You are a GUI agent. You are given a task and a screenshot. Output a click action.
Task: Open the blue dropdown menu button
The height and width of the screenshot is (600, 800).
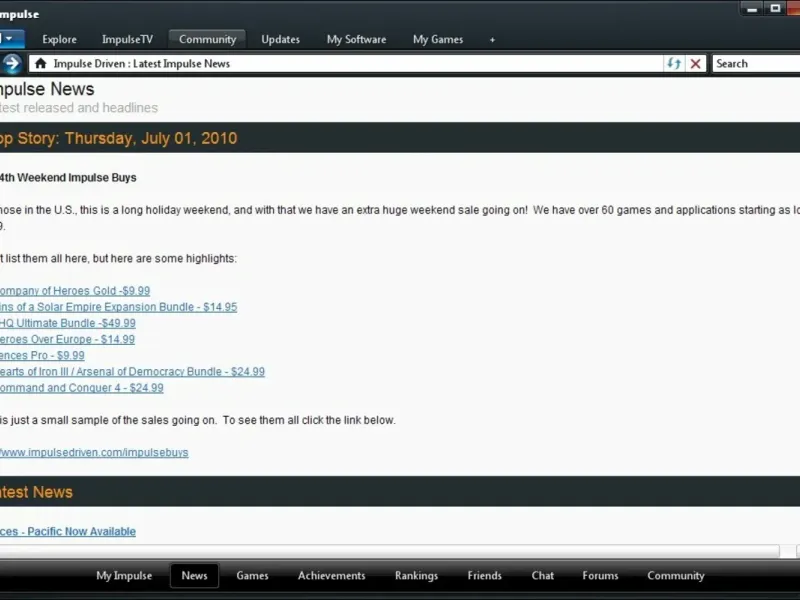(11, 39)
